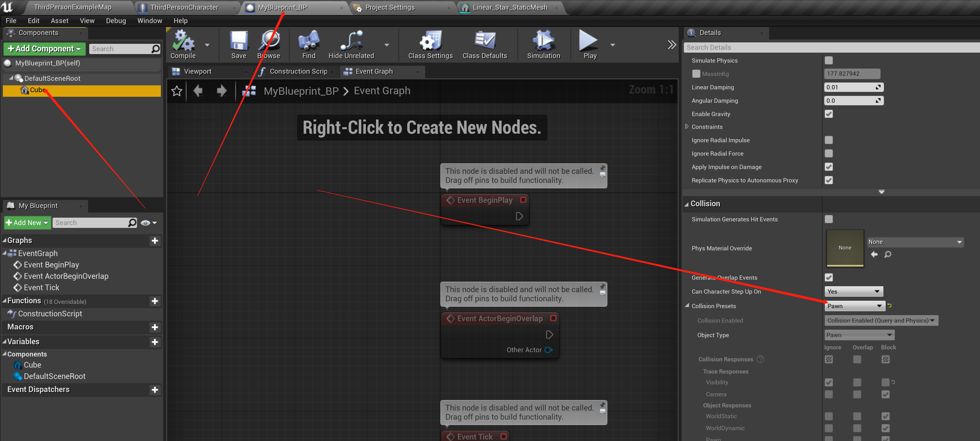Viewport: 980px width, 441px height.
Task: Toggle Hide Unrelated nodes
Action: coord(351,45)
